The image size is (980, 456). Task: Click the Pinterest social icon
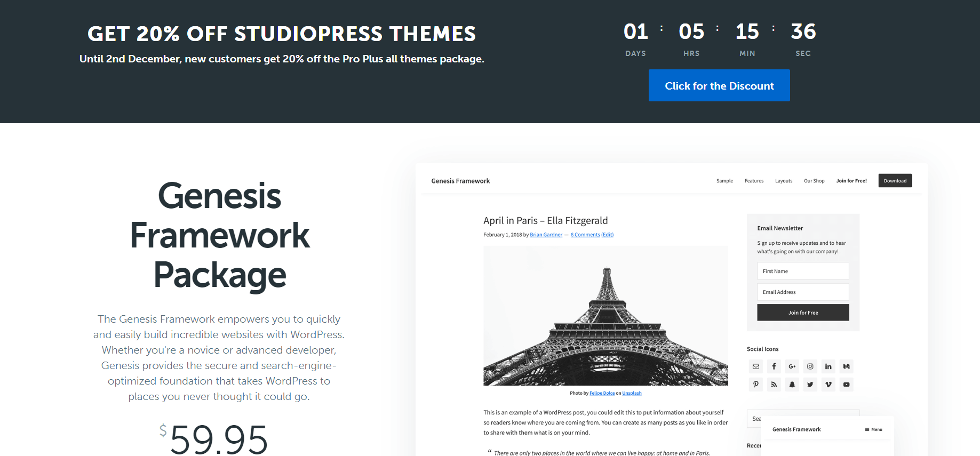[x=756, y=385]
